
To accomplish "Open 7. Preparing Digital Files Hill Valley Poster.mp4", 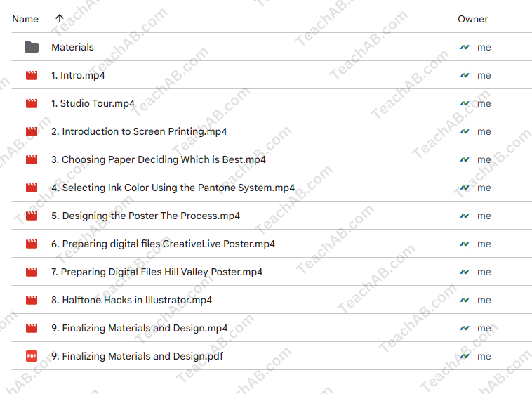I will tap(157, 272).
